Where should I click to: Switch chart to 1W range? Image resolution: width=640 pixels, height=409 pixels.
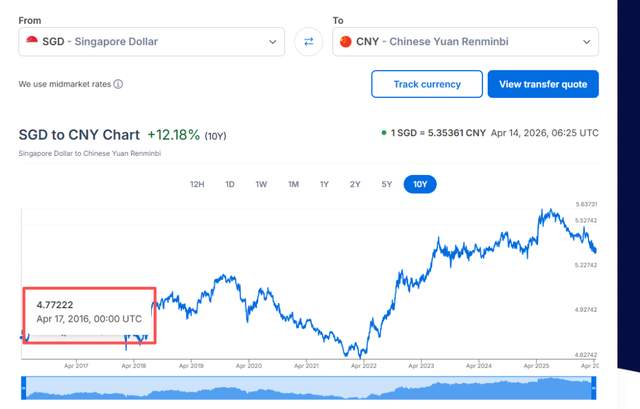pos(261,184)
